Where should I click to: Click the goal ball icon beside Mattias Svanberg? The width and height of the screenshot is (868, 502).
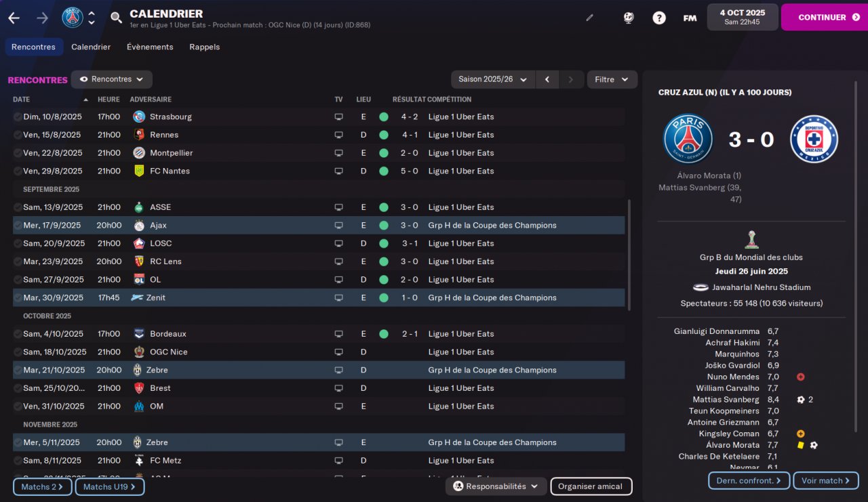pos(801,400)
